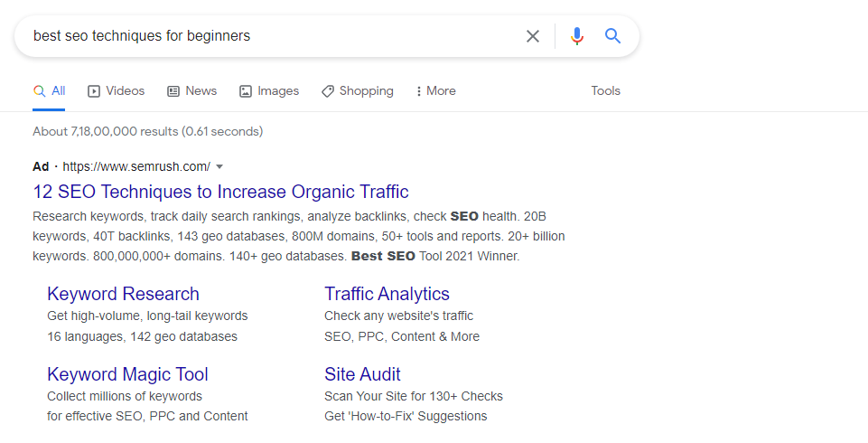Open the Keyword Magic Tool link
The width and height of the screenshot is (868, 443).
[x=128, y=374]
